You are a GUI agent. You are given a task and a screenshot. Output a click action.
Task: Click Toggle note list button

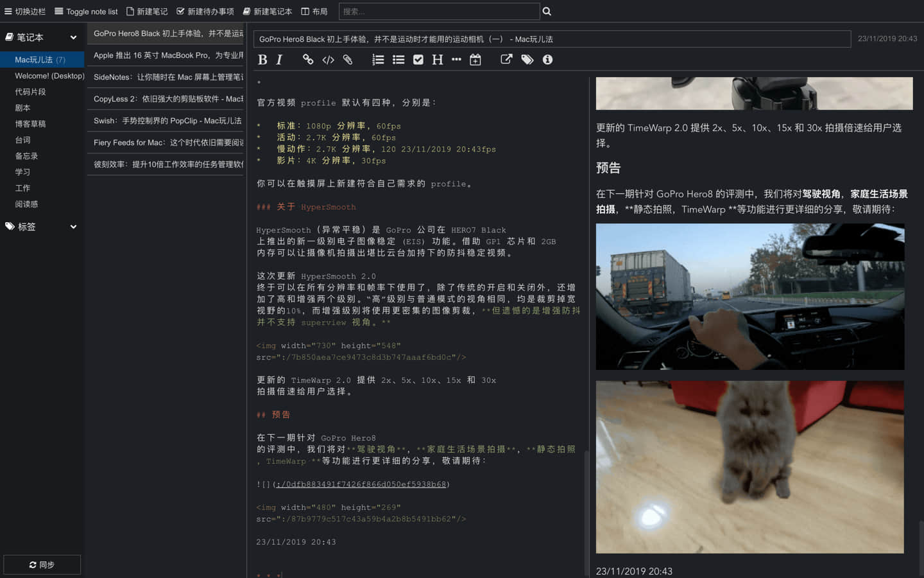pos(86,12)
